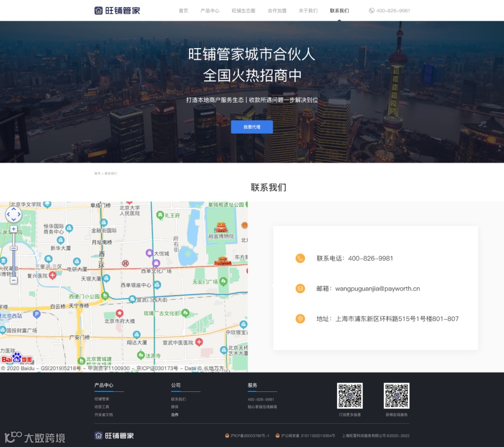Click the 新华大厦 building marker
This screenshot has width=504, height=447.
click(60, 240)
